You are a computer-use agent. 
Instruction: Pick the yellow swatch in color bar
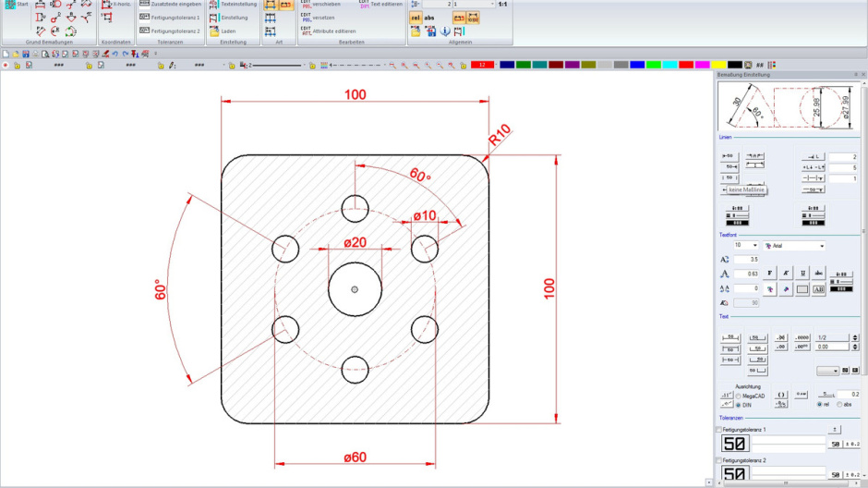click(719, 65)
